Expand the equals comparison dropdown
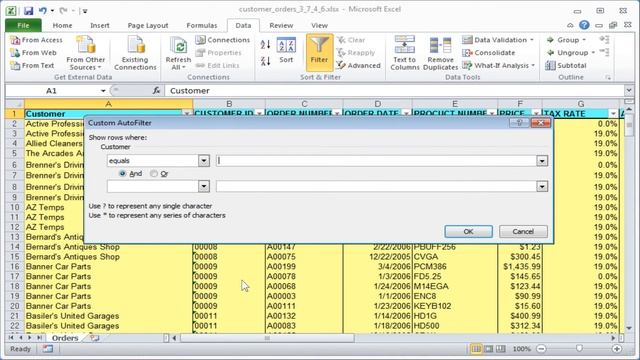 [204, 161]
